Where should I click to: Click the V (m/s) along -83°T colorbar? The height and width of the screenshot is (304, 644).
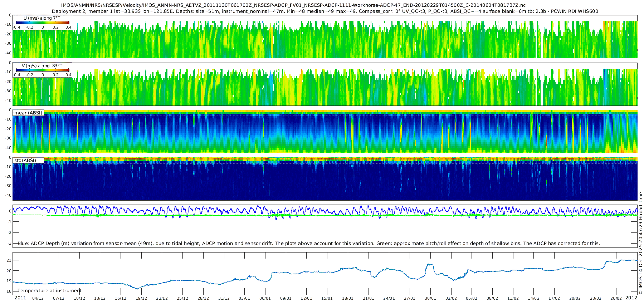(43, 70)
